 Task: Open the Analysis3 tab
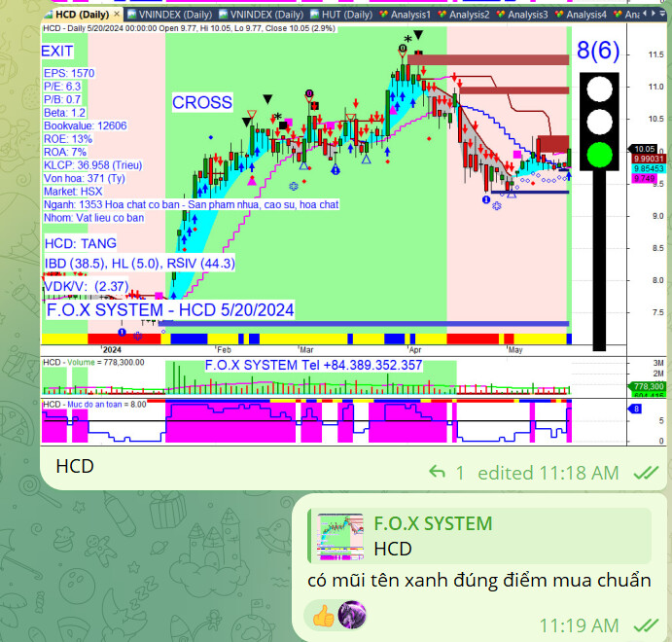(x=522, y=15)
